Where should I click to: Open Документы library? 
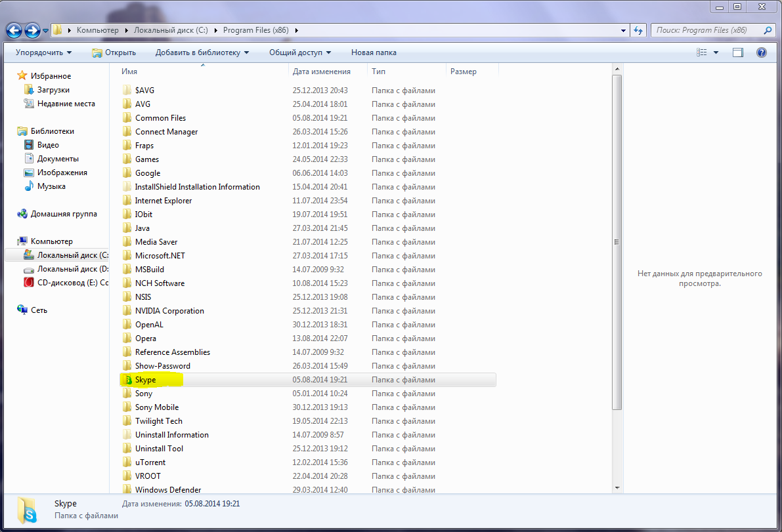58,158
